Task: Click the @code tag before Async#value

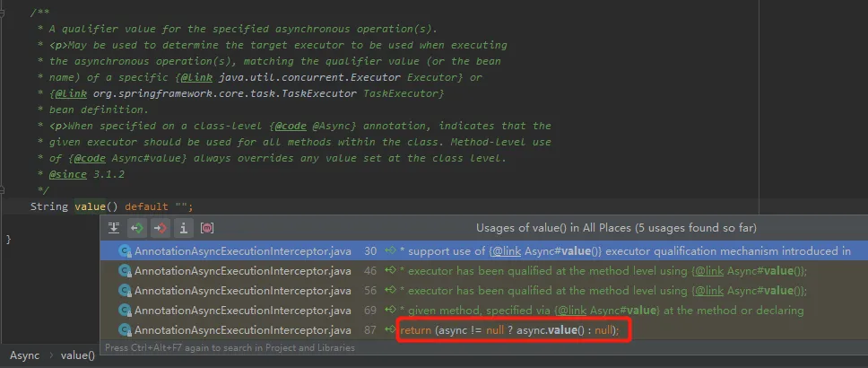Action: coord(90,158)
